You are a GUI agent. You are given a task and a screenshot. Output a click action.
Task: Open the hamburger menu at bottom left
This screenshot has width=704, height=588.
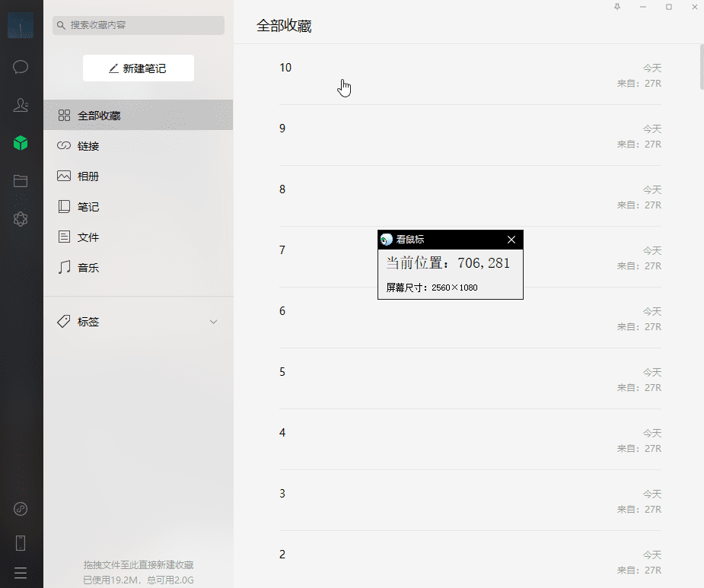point(21,573)
